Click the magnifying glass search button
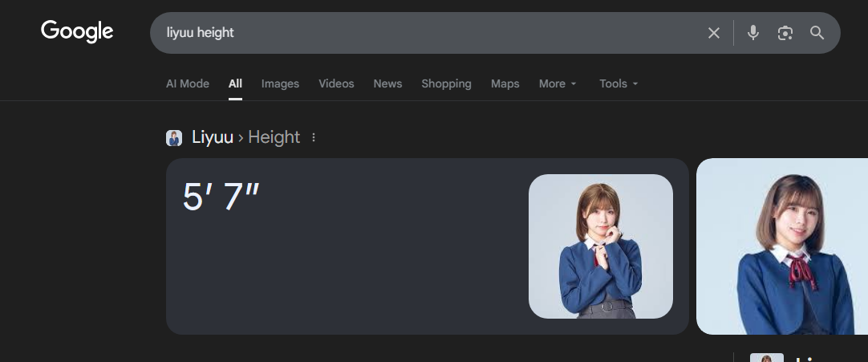The height and width of the screenshot is (362, 868). (817, 33)
